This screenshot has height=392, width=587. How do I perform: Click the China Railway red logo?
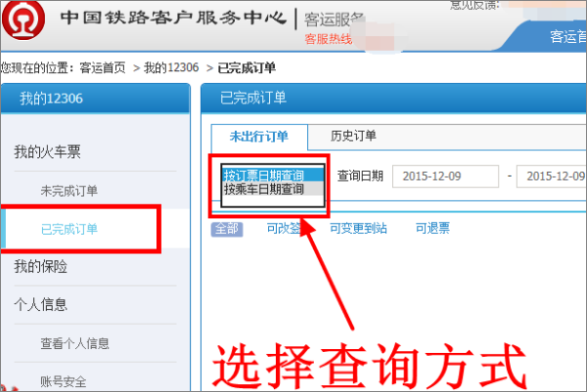tap(23, 19)
